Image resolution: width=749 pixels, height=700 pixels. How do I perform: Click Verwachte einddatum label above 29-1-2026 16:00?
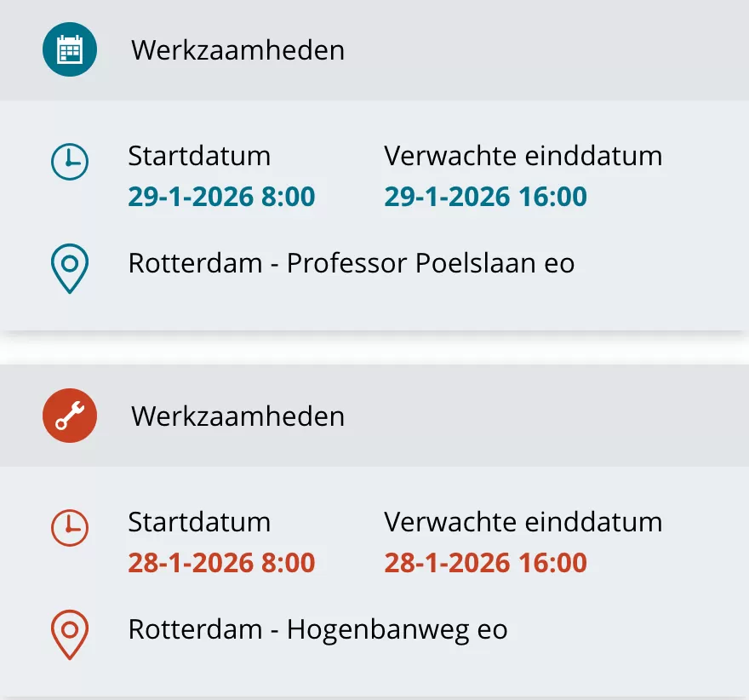click(x=523, y=156)
